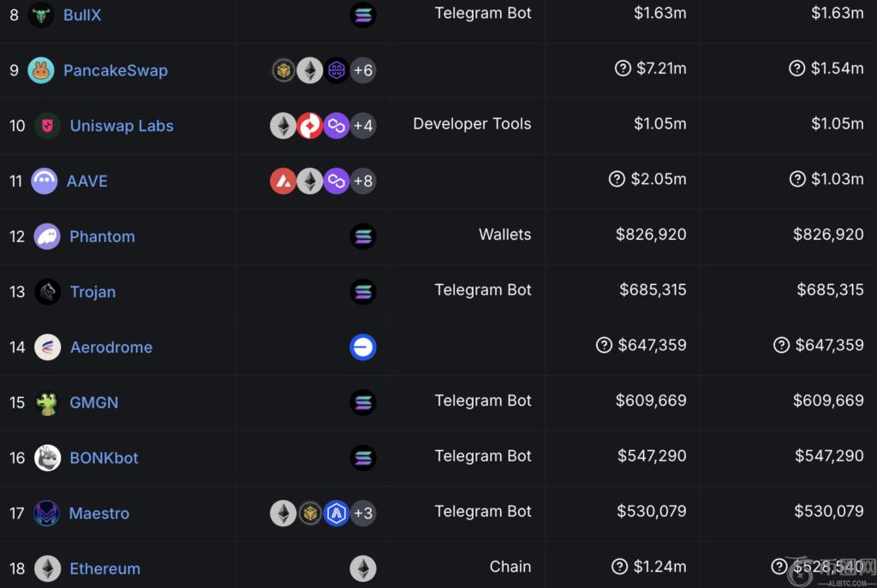Show Maestro's +3 additional chains
The height and width of the screenshot is (588, 877).
pos(363,514)
